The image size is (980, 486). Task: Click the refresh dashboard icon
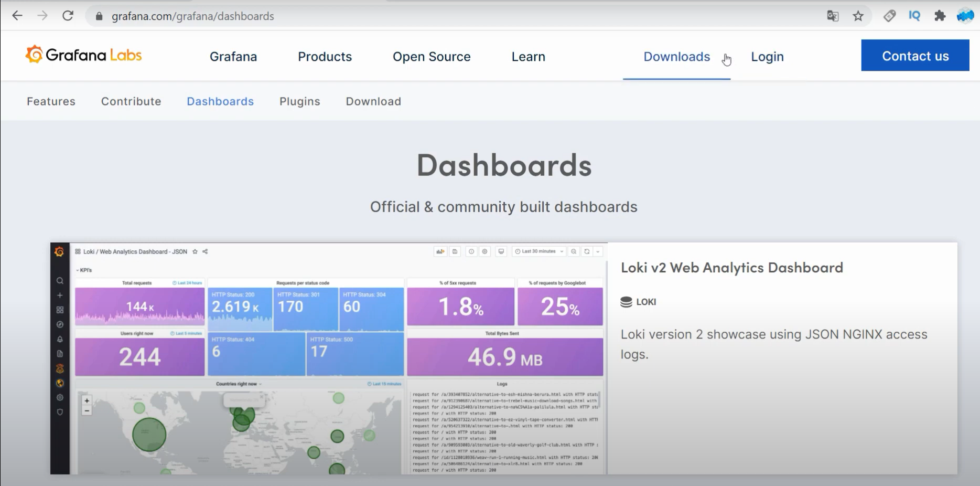[x=587, y=252]
